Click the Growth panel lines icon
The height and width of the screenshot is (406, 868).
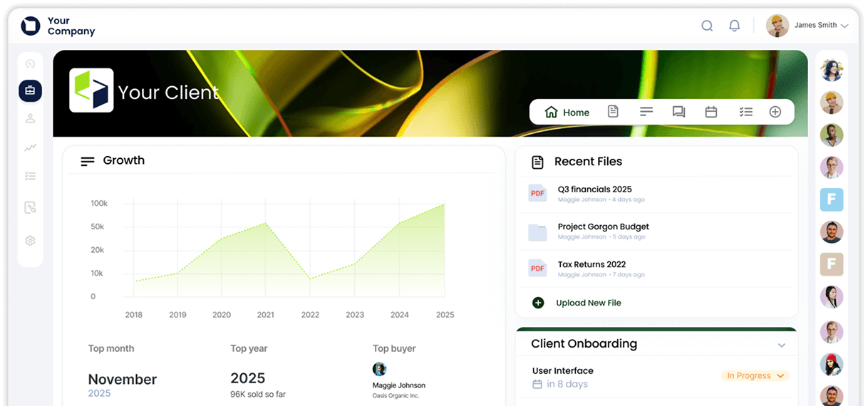tap(88, 162)
